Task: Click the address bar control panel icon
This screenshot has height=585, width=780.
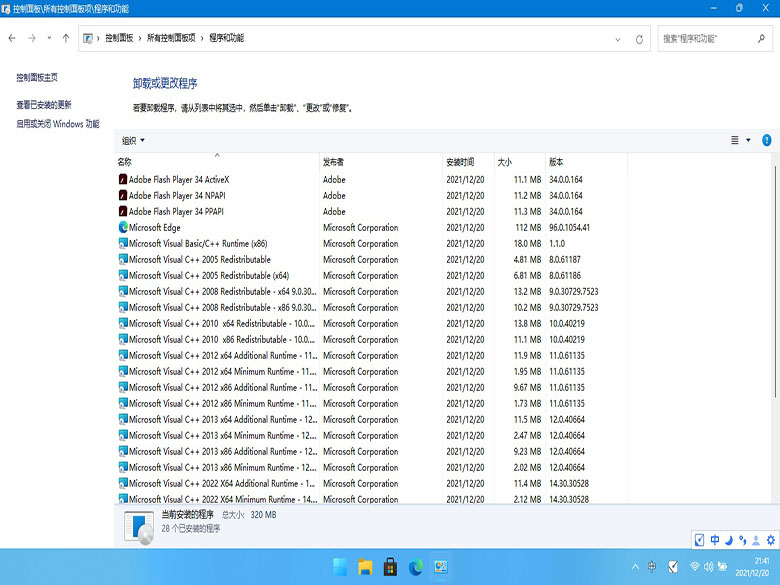Action: (88, 38)
